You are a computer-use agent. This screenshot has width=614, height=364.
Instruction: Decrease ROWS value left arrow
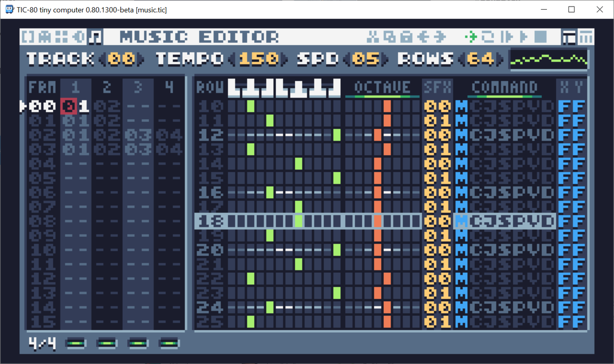(462, 59)
